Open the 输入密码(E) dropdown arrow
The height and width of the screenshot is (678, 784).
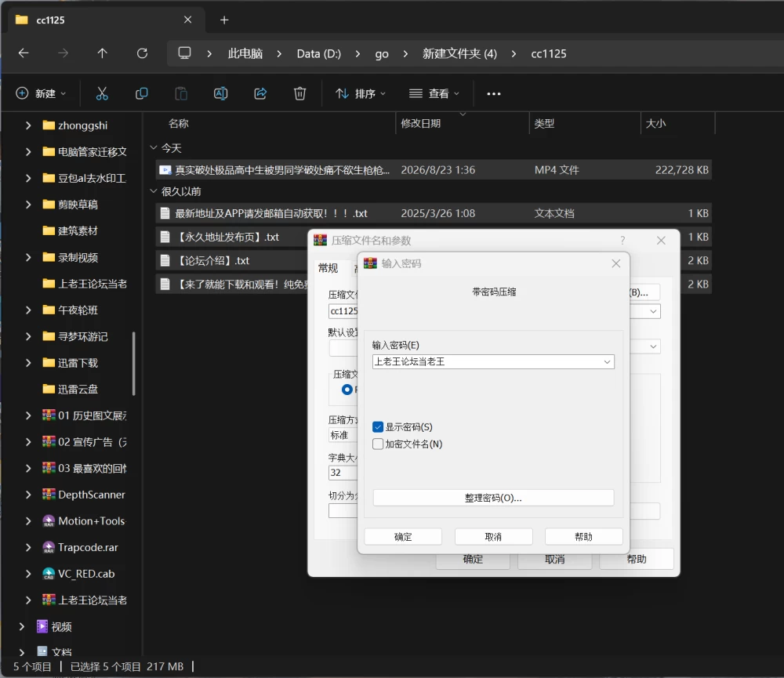[x=607, y=361]
